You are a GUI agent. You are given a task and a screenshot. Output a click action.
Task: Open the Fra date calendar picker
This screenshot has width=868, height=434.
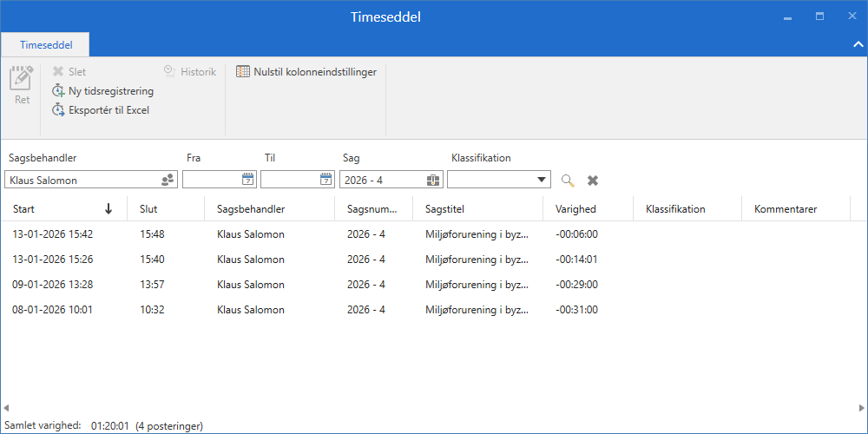(247, 180)
